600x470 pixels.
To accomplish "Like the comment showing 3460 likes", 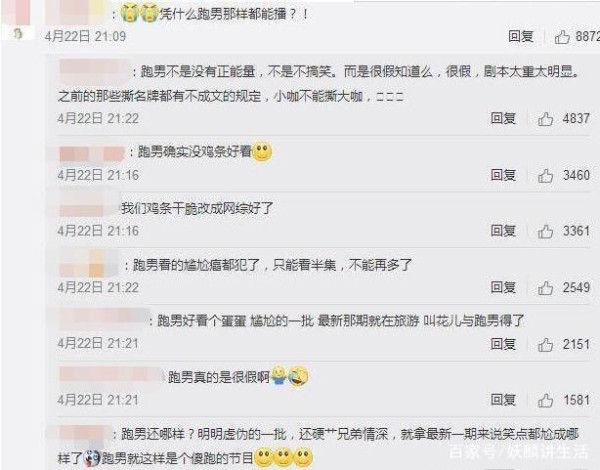I will 545,176.
